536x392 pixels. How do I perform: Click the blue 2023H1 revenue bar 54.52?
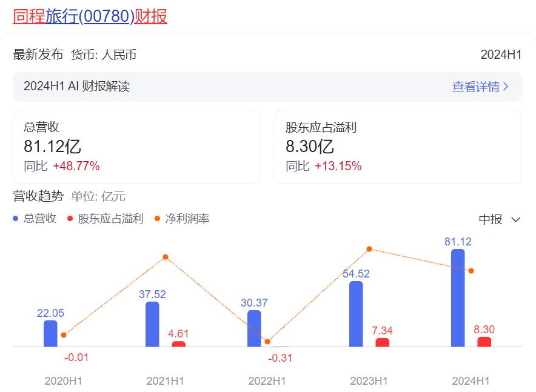[356, 314]
